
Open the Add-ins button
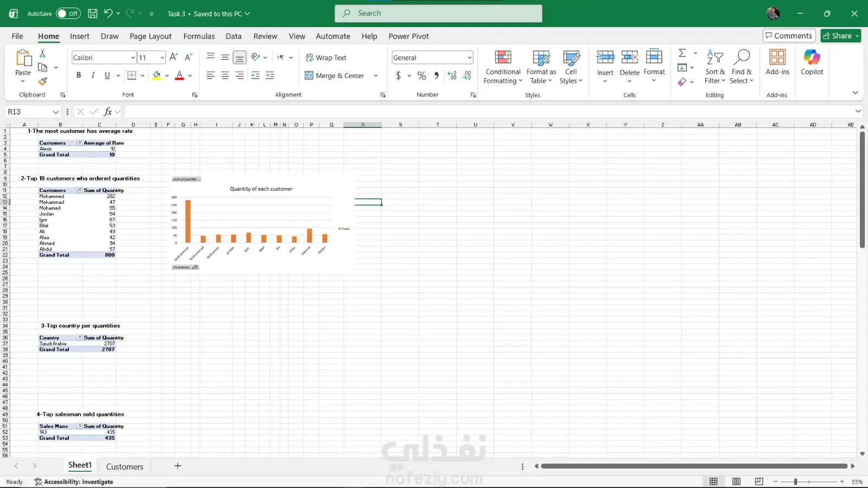click(x=777, y=62)
